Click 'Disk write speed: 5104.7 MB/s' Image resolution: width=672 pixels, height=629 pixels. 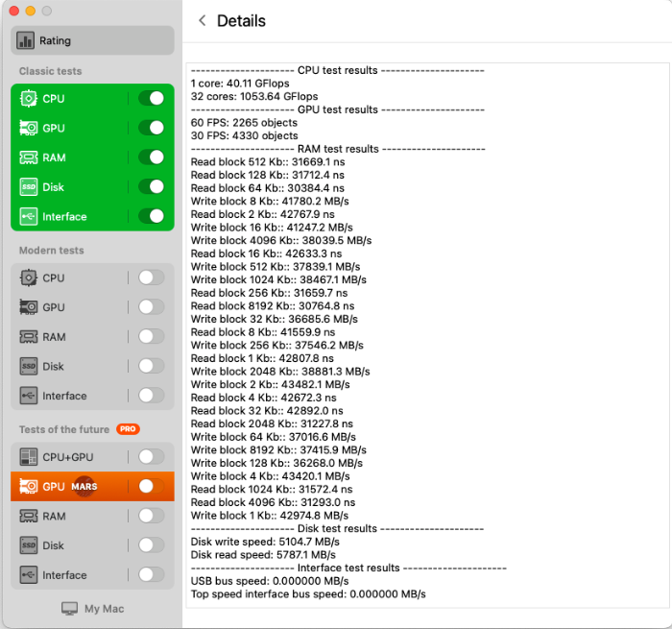[x=265, y=542]
